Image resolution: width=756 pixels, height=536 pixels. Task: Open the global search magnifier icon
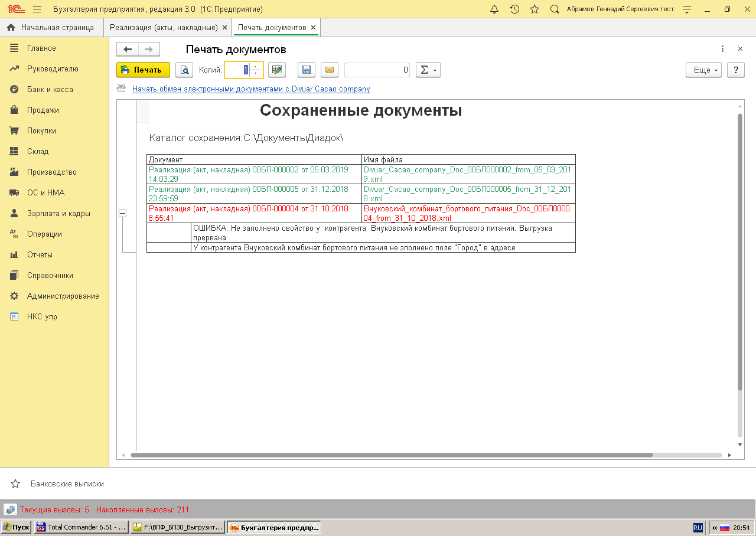tap(554, 9)
